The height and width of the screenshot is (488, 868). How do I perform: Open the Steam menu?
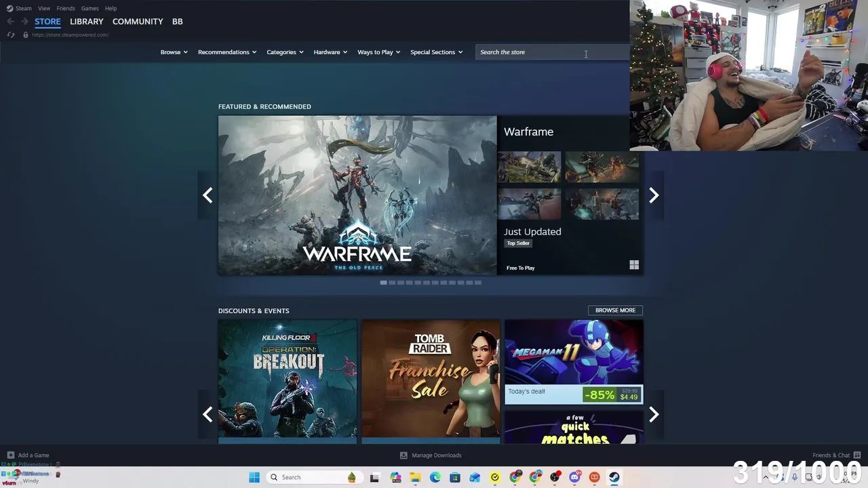coord(24,8)
